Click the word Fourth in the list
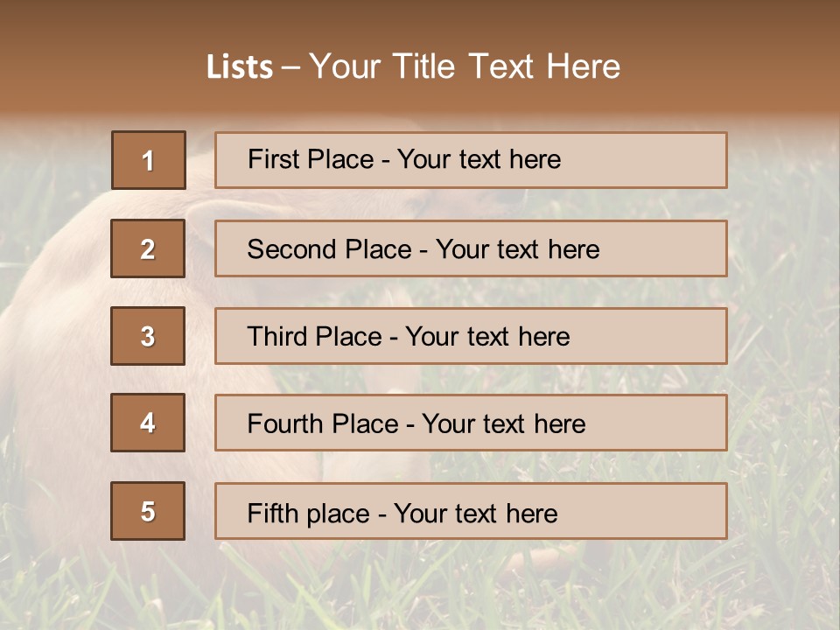This screenshot has height=630, width=840. point(279,424)
